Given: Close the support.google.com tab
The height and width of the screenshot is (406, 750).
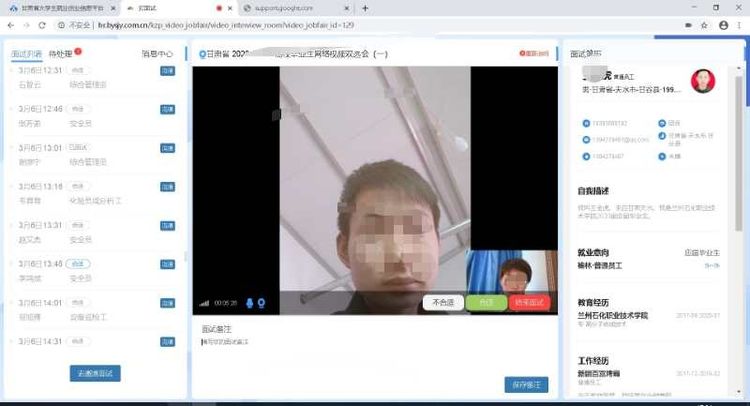Looking at the screenshot, I should pos(347,8).
